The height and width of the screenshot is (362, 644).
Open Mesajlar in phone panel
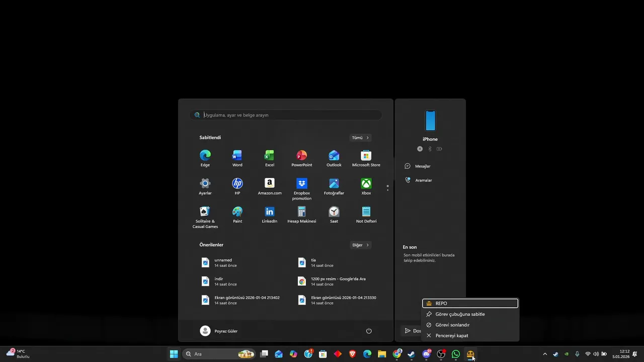pos(418,166)
